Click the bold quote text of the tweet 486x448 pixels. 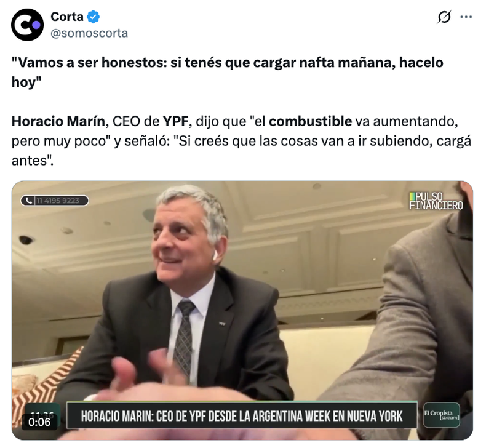[x=227, y=72]
